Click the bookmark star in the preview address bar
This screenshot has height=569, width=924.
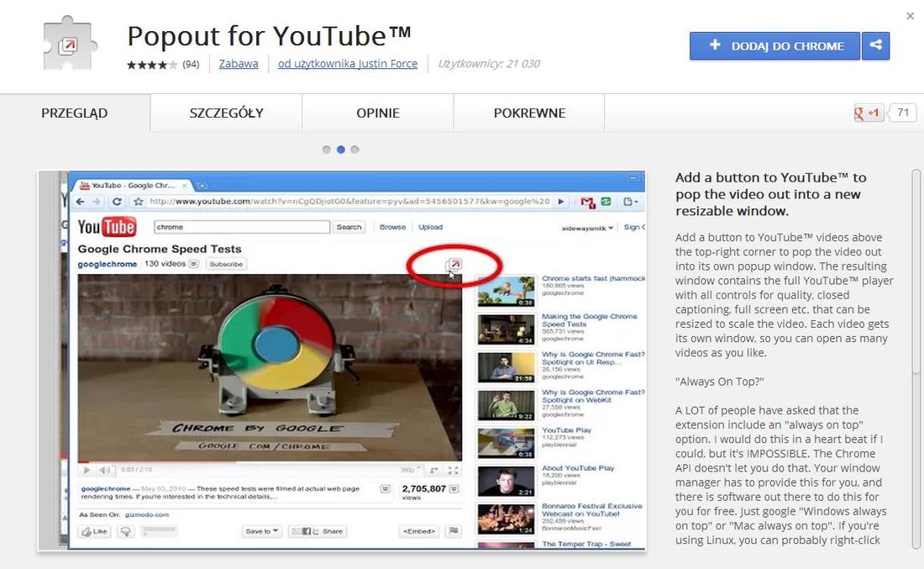coord(139,202)
